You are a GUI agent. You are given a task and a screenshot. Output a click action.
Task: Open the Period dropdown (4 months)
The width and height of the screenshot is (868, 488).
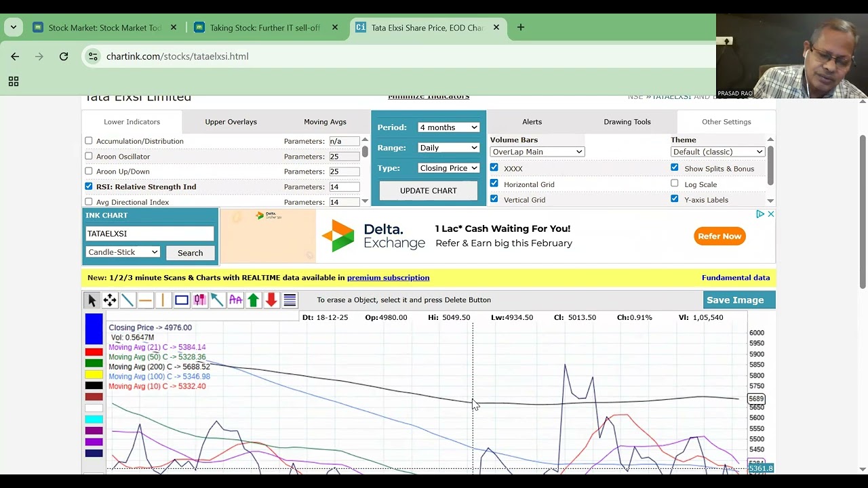(448, 127)
